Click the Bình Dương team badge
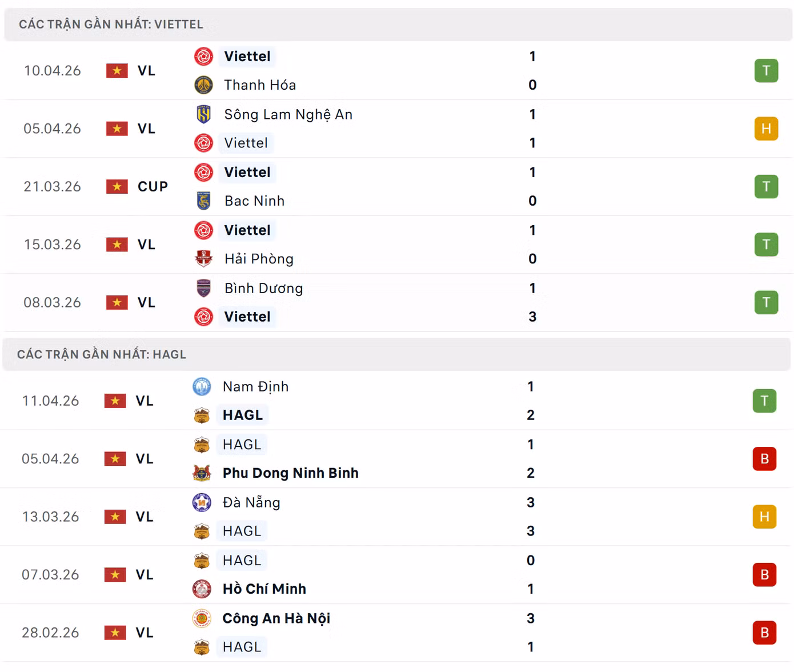794x672 pixels. (x=203, y=288)
